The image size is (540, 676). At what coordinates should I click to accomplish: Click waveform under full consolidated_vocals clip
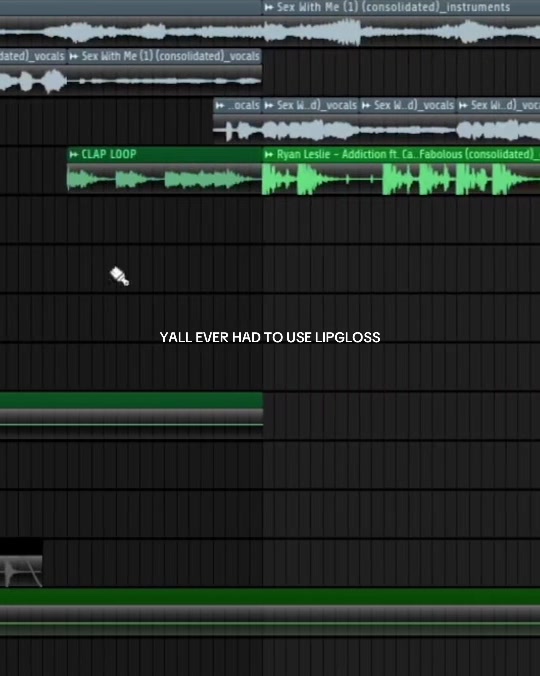[x=165, y=81]
